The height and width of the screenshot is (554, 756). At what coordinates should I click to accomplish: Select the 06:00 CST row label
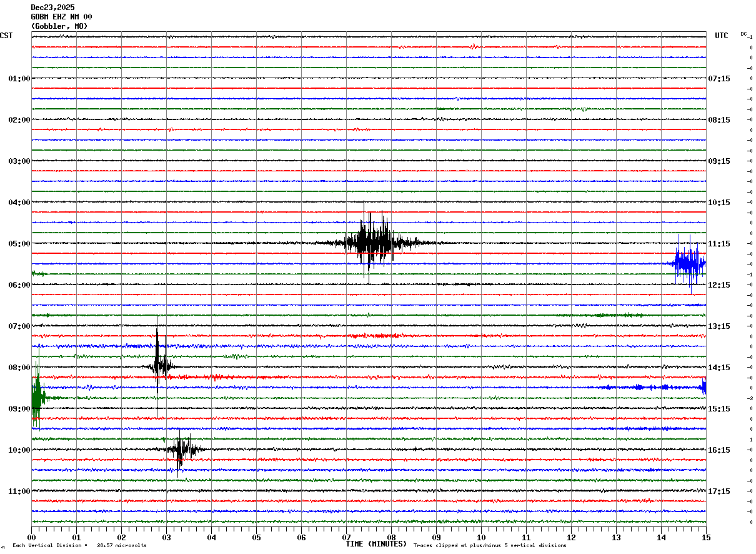point(19,285)
